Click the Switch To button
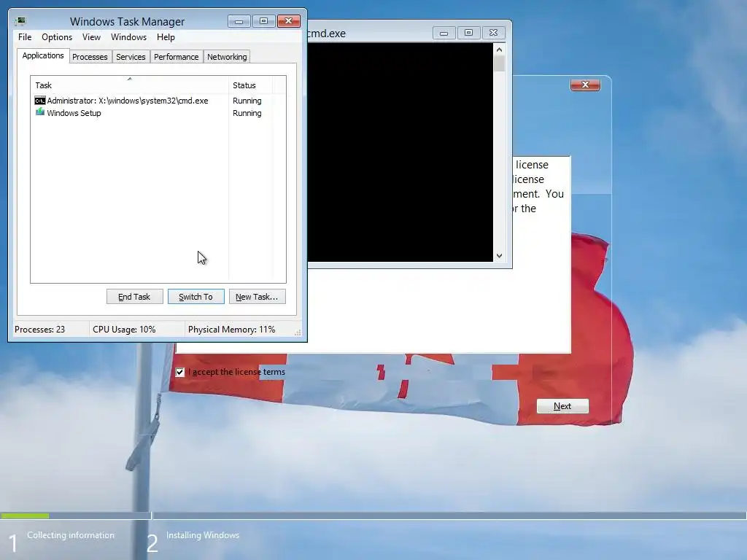Image resolution: width=747 pixels, height=560 pixels. (196, 297)
